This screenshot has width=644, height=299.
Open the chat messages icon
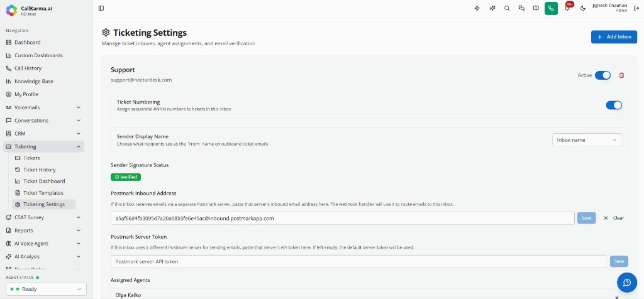coord(521,8)
